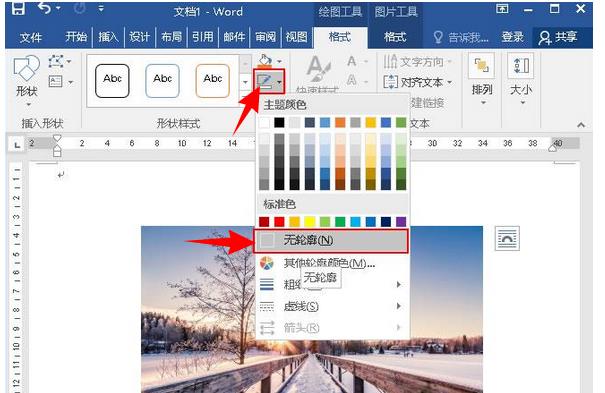The image size is (605, 393).
Task: Pick purple standard color swatch
Action: tap(401, 222)
